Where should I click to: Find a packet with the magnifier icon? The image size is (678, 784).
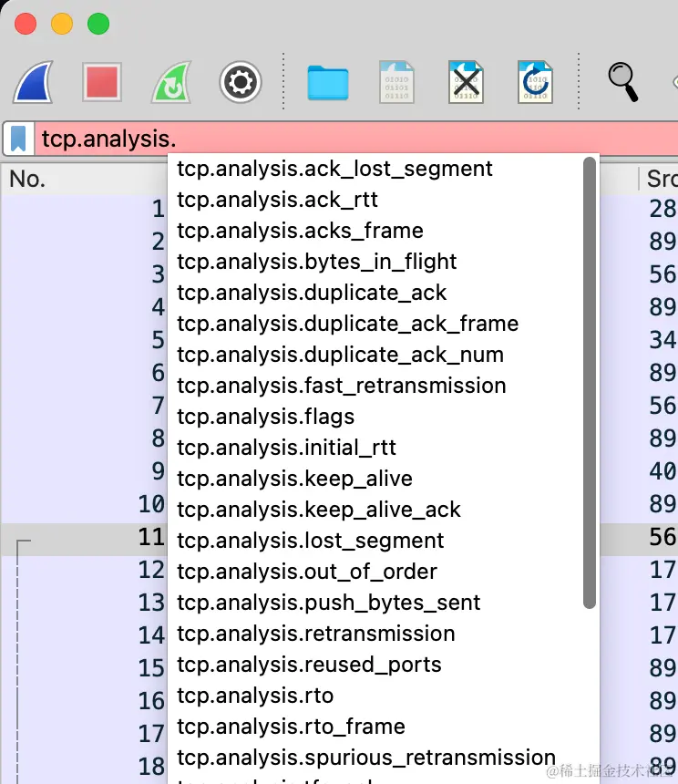tap(622, 82)
